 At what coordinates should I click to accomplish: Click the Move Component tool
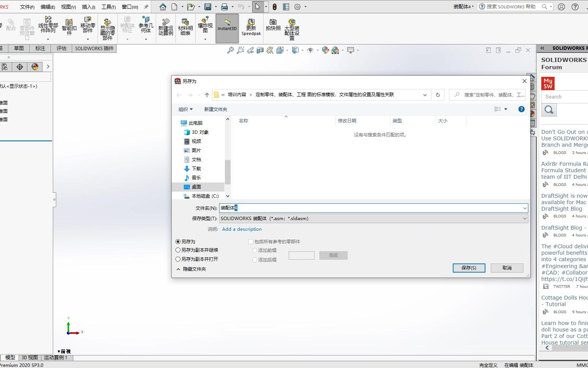tap(88, 25)
